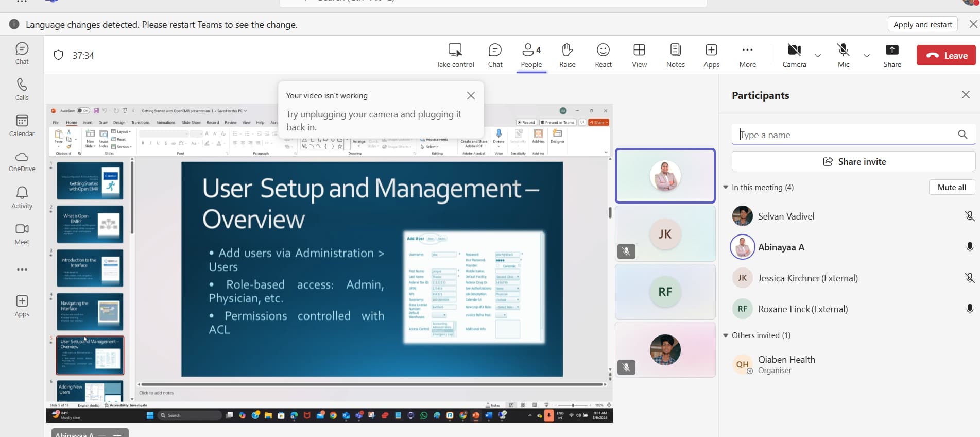The image size is (980, 437).
Task: Select the bottom muted participant video tile
Action: (x=665, y=350)
